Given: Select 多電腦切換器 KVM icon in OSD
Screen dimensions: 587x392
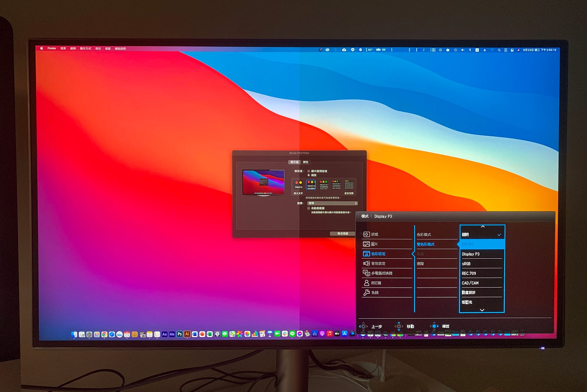Looking at the screenshot, I should coord(366,273).
